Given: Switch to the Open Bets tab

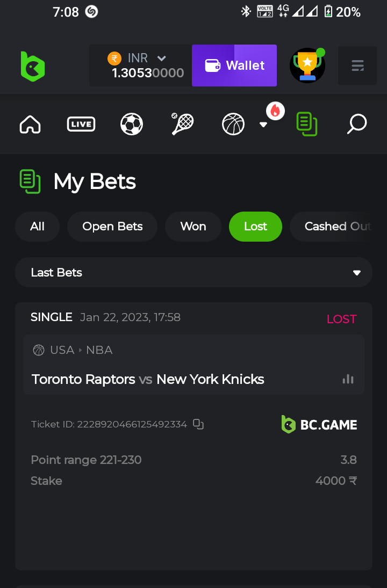Looking at the screenshot, I should (x=112, y=227).
